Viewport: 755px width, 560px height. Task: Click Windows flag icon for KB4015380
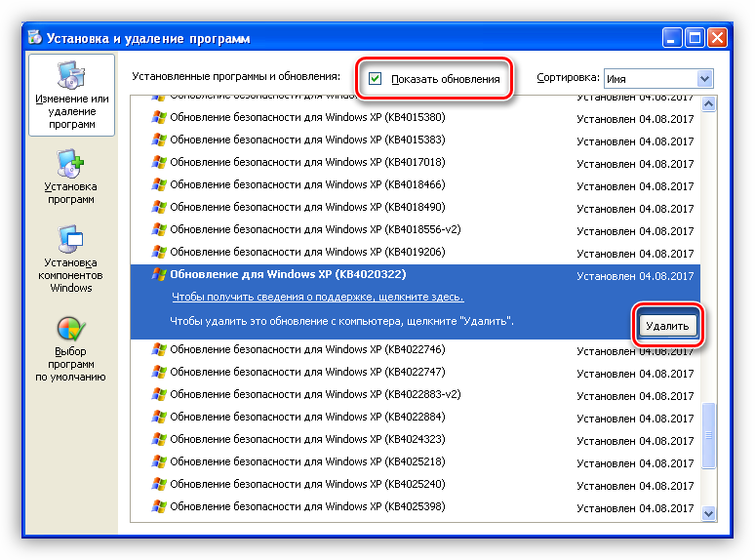(158, 117)
